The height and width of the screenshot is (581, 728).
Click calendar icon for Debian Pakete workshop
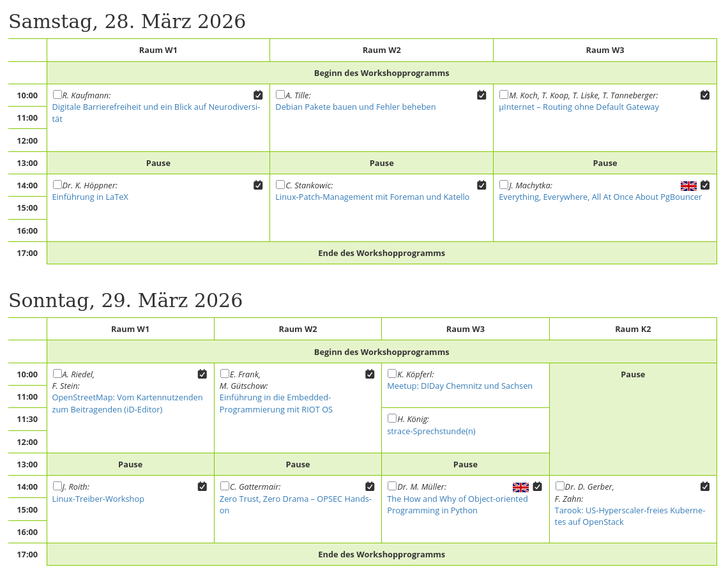coord(482,95)
